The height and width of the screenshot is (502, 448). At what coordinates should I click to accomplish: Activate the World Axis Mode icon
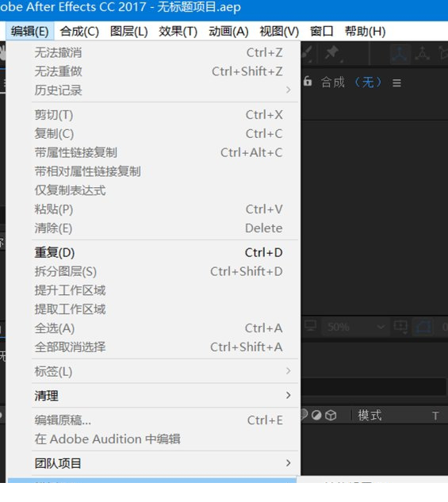(423, 54)
